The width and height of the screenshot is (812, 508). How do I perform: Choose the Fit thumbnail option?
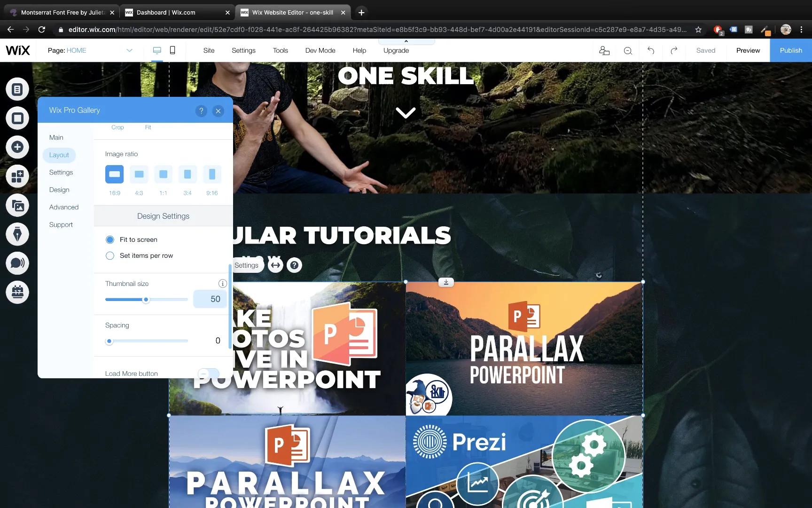148,127
